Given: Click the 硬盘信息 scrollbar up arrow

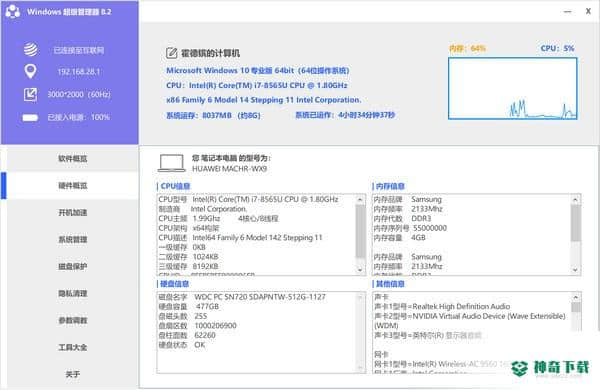Looking at the screenshot, I should (x=360, y=297).
